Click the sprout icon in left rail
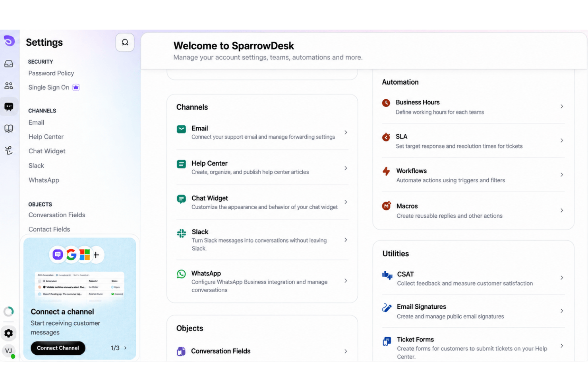This screenshot has height=392, width=588. pyautogui.click(x=9, y=150)
